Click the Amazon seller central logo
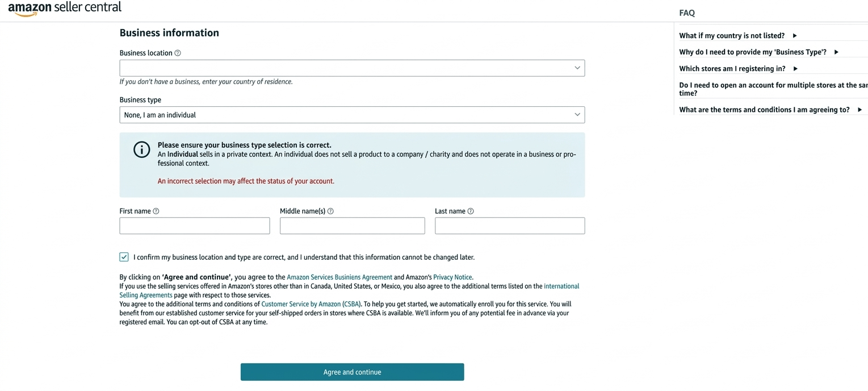 (x=64, y=8)
